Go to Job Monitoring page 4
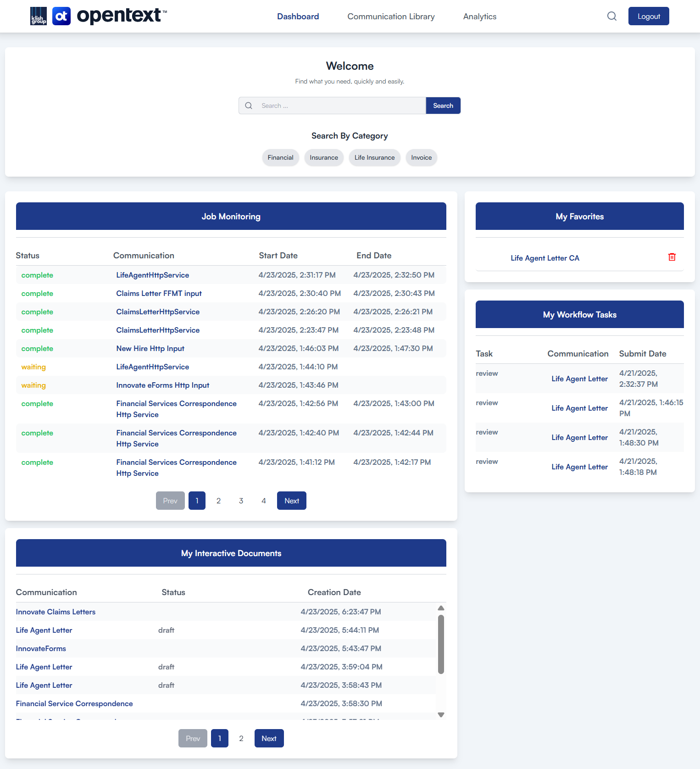This screenshot has width=700, height=769. tap(263, 501)
